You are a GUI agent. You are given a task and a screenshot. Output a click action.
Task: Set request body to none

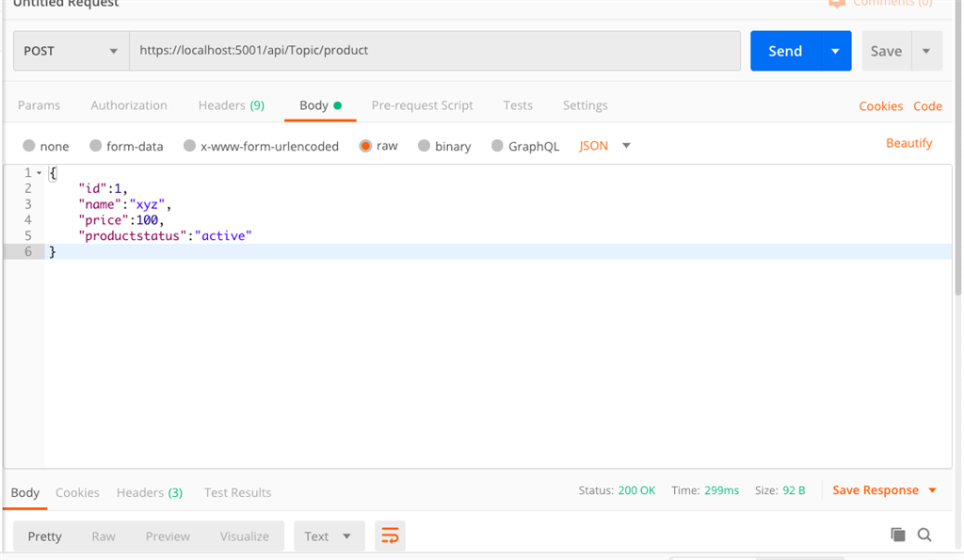pos(45,146)
